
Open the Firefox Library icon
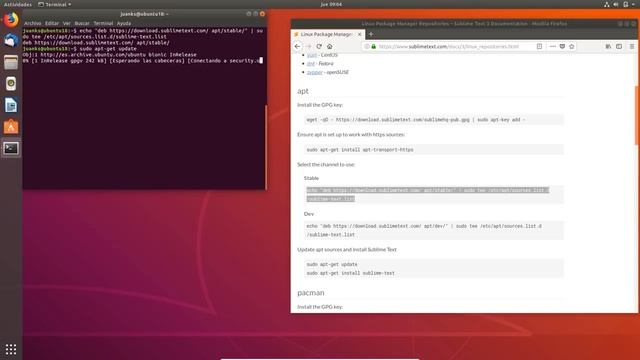pos(608,47)
